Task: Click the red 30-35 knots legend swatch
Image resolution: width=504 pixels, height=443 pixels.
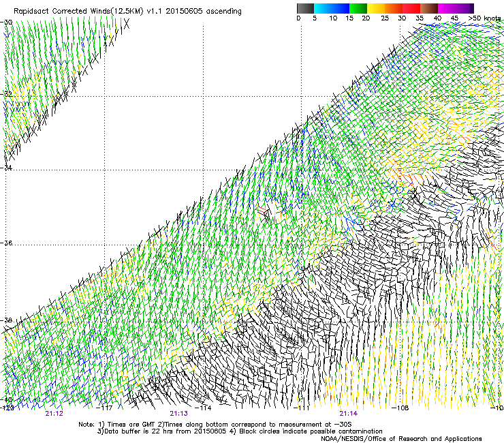Action: pos(411,8)
